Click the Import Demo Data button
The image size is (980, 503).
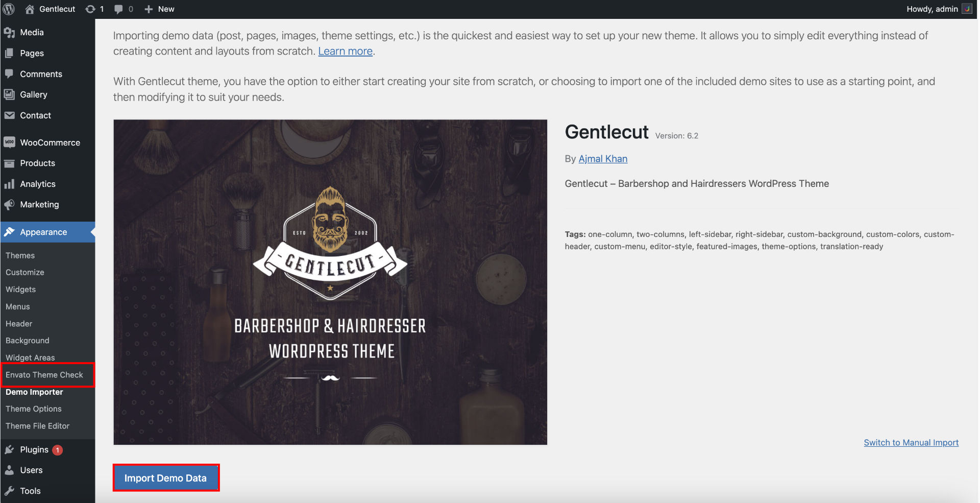[x=166, y=478]
